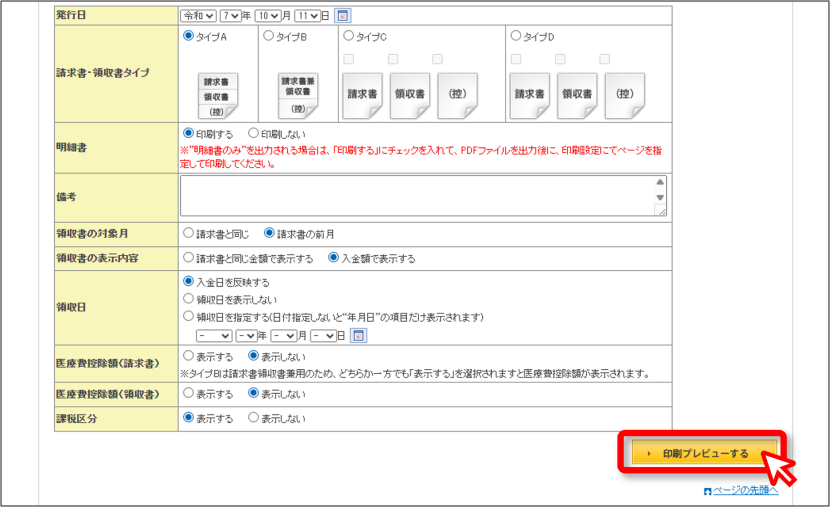Click タイプD (控) document icon

point(625,96)
